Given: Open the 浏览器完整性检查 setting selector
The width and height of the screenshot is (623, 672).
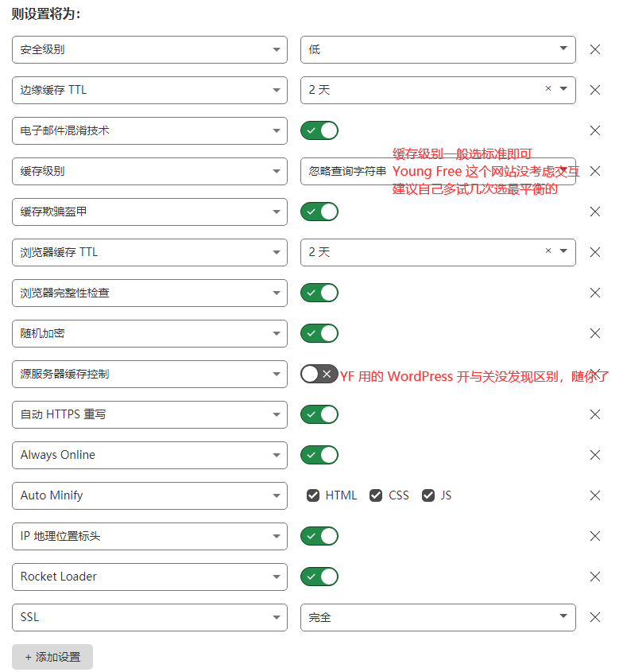Looking at the screenshot, I should (x=149, y=293).
